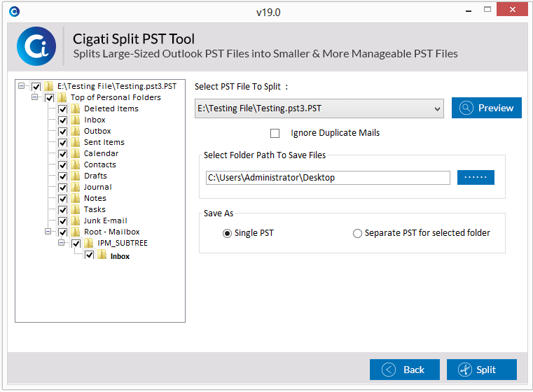This screenshot has width=533, height=392.
Task: Click folder icon beside Top of Personal Folders
Action: tap(62, 97)
